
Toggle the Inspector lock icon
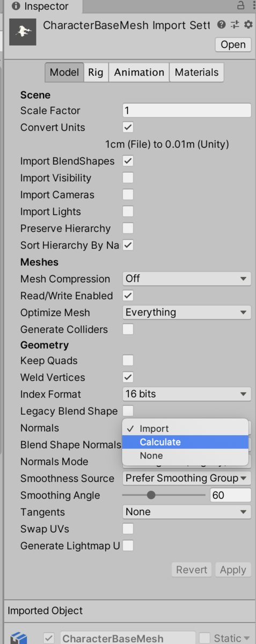point(241,6)
